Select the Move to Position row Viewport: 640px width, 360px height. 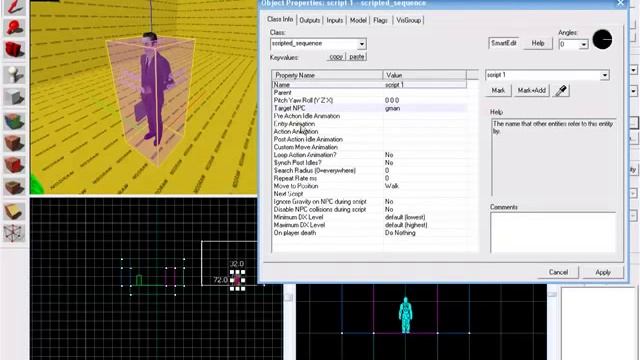coord(369,186)
